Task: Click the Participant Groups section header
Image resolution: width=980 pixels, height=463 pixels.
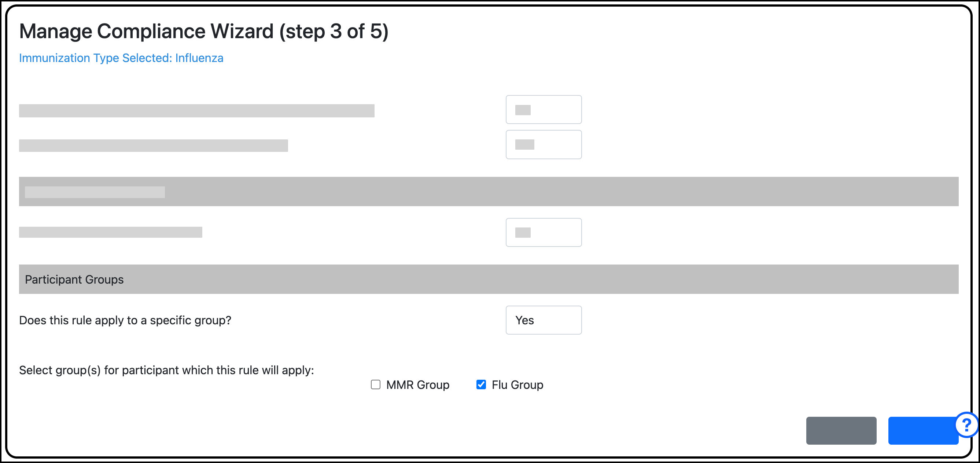Action: coord(74,279)
